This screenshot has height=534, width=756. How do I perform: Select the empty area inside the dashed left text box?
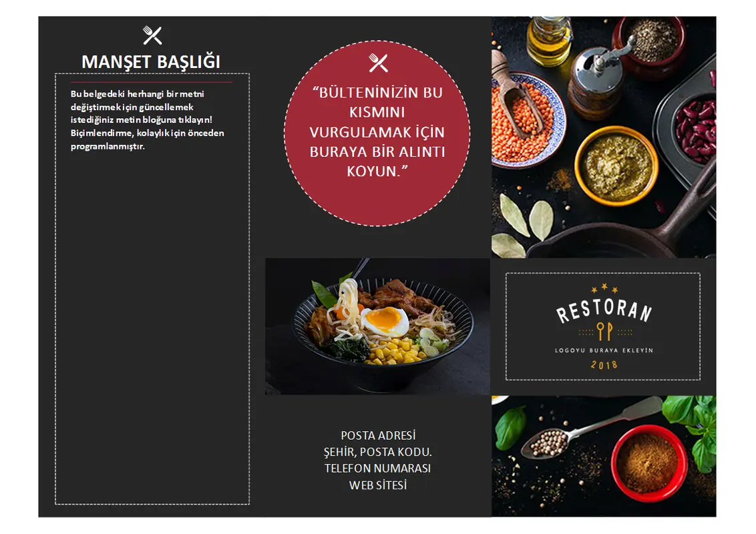click(152, 328)
